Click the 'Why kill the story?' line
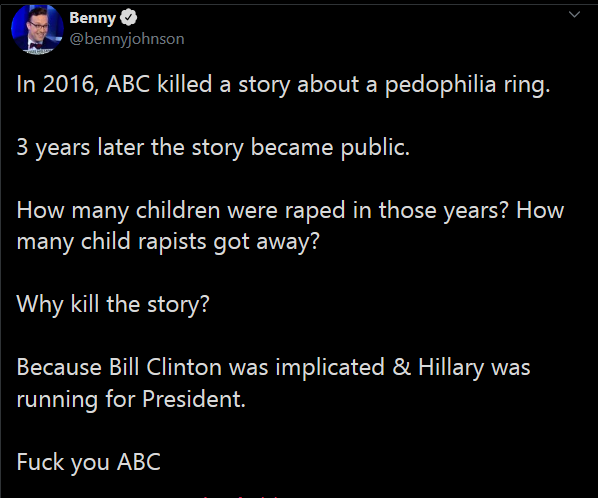Screen dimensions: 598x498 point(113,305)
